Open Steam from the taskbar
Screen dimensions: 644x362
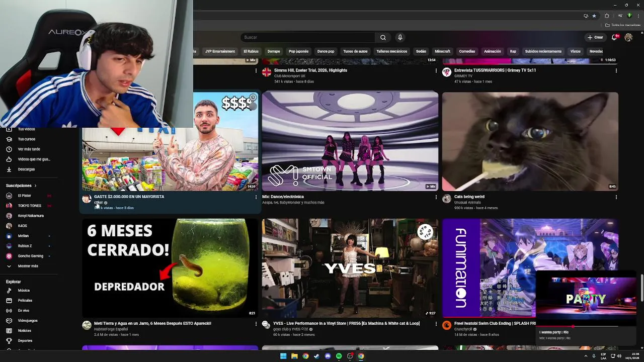tap(316, 356)
